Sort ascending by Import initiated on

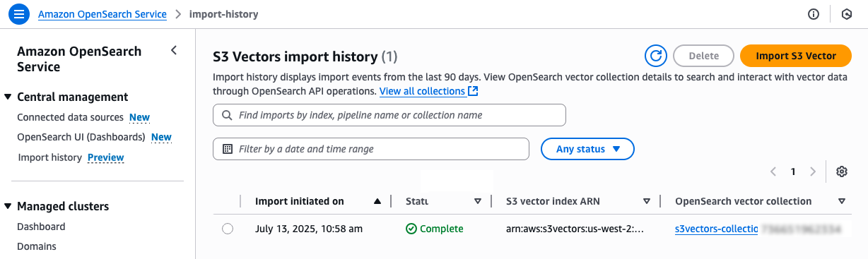tap(377, 201)
